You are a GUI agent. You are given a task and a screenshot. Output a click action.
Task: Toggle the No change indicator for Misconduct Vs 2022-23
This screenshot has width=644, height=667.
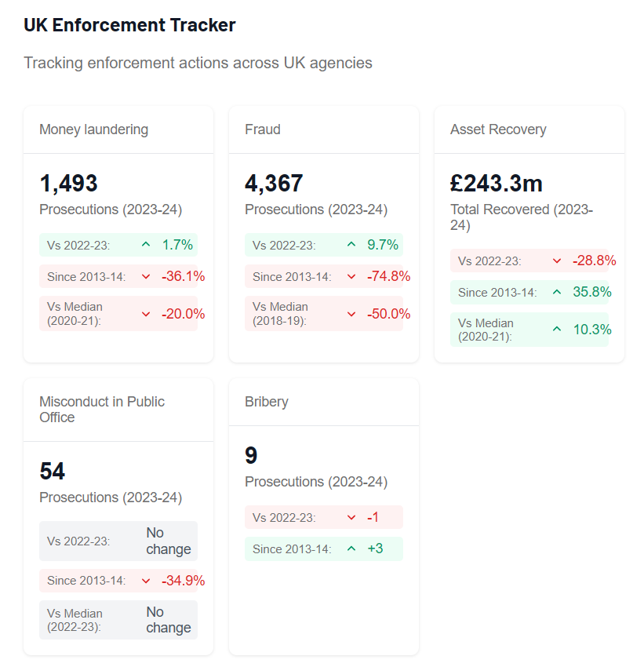point(118,540)
